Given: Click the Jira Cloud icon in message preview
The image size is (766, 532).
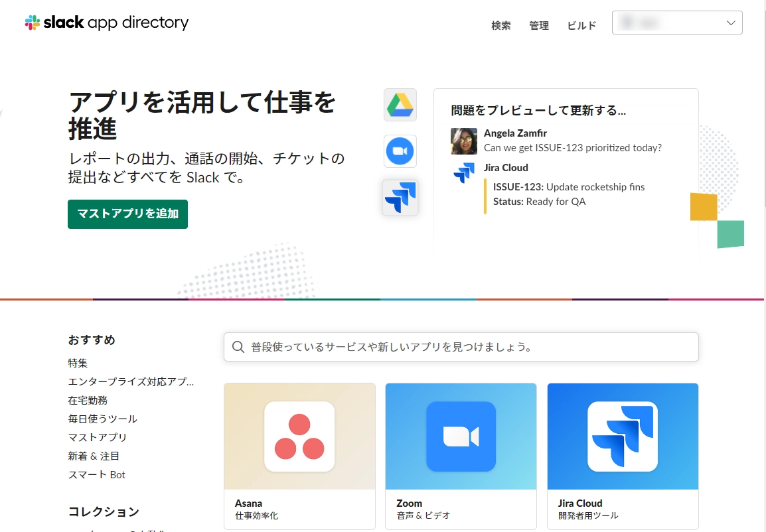Looking at the screenshot, I should [x=463, y=172].
